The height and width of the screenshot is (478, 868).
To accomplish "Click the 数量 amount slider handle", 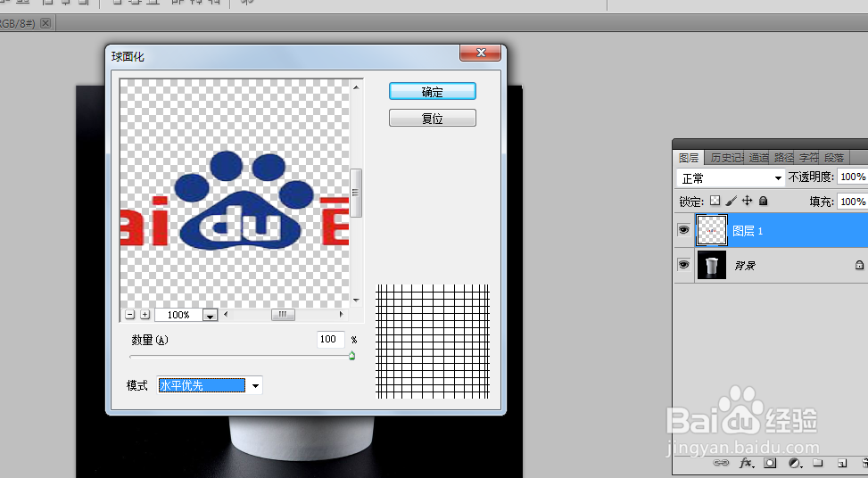I will [352, 357].
